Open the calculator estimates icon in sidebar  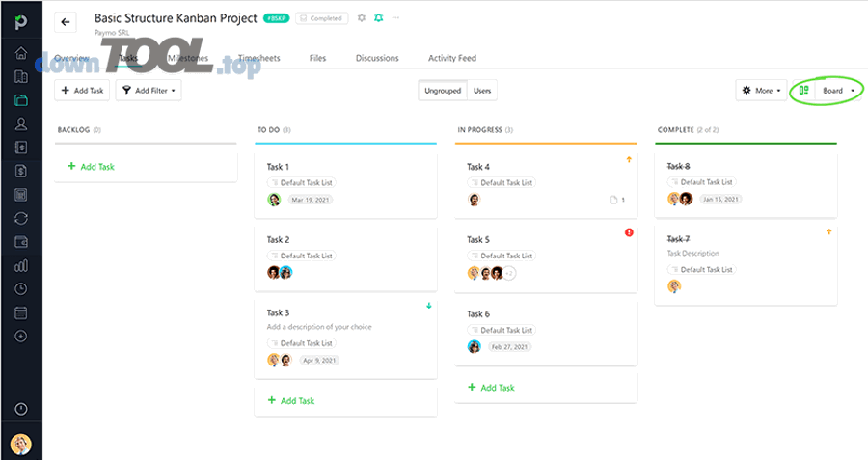click(x=21, y=195)
